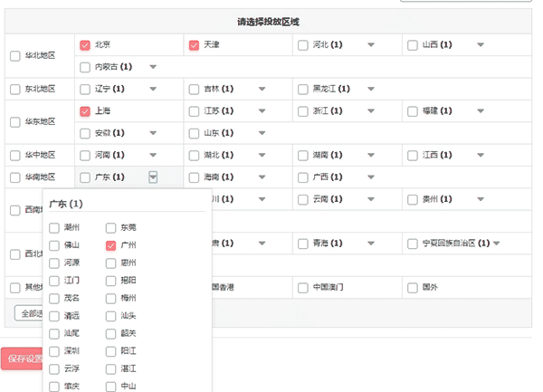543x392 pixels.
Task: Check the 深圳 city checkbox
Action: (x=54, y=351)
